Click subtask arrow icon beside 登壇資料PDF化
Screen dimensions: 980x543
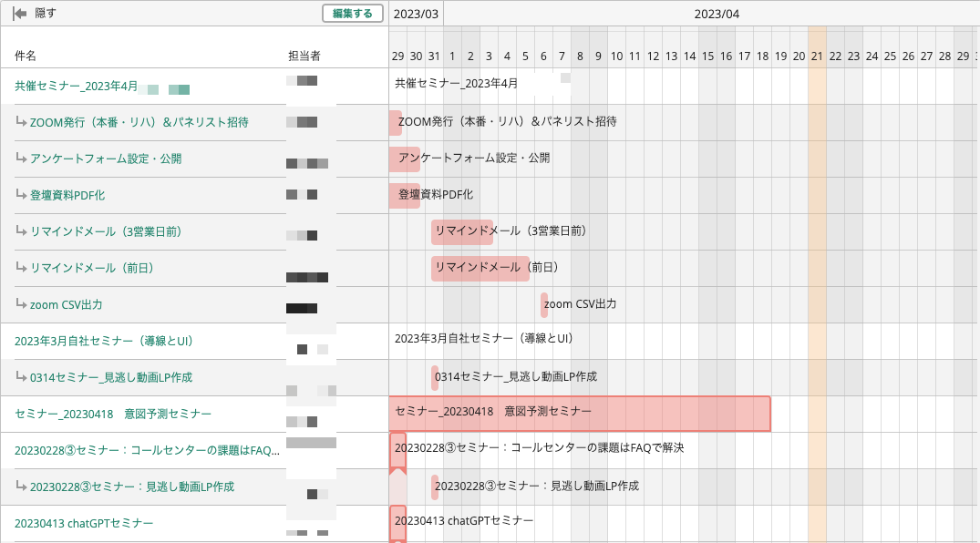click(x=22, y=195)
